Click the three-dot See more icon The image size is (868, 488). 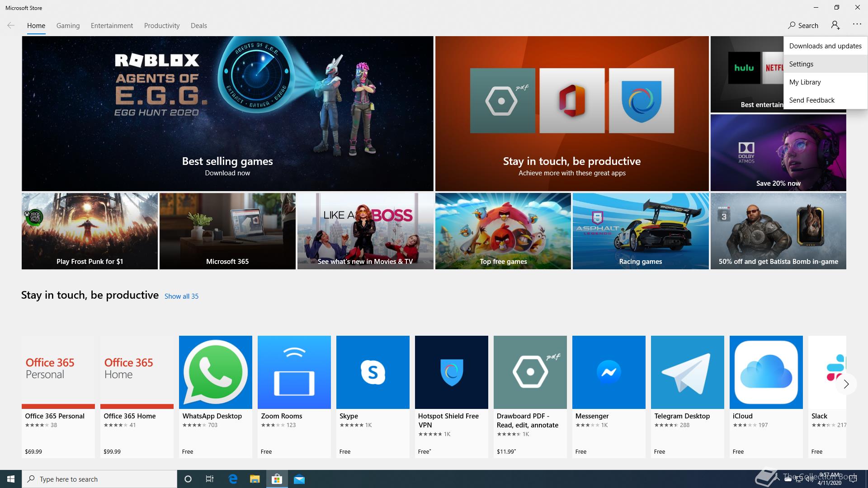[857, 24]
